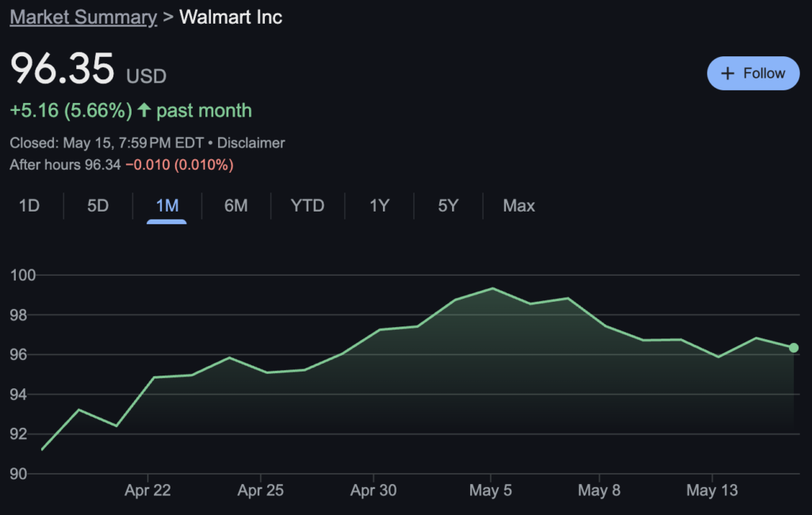Switch chart to 1D range
Screen dimensions: 812x515
coord(29,205)
